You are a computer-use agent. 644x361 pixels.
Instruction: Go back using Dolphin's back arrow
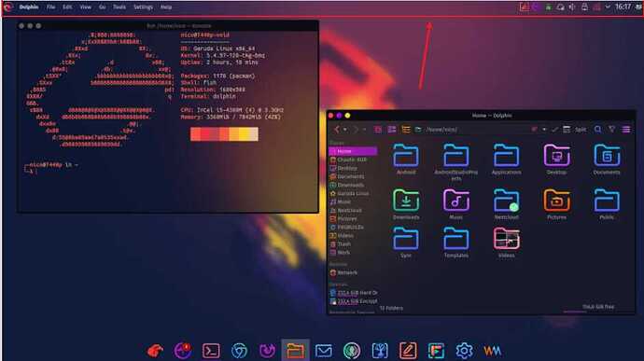point(337,130)
